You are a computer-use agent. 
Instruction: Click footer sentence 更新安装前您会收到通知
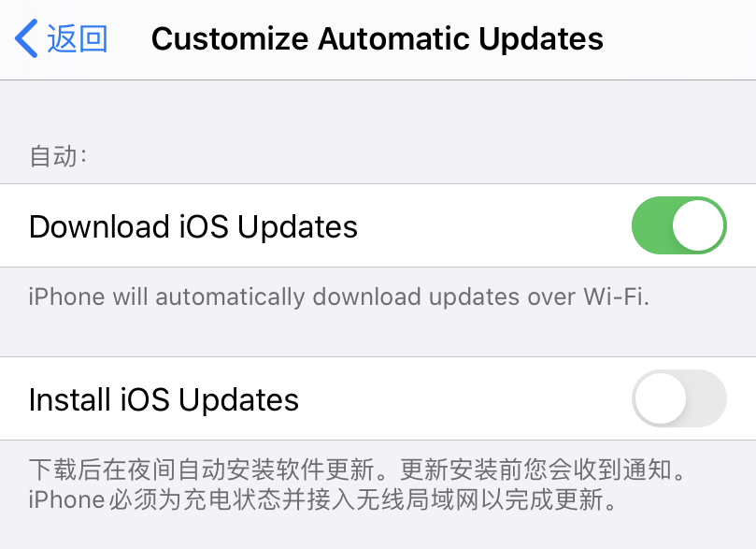coord(543,470)
